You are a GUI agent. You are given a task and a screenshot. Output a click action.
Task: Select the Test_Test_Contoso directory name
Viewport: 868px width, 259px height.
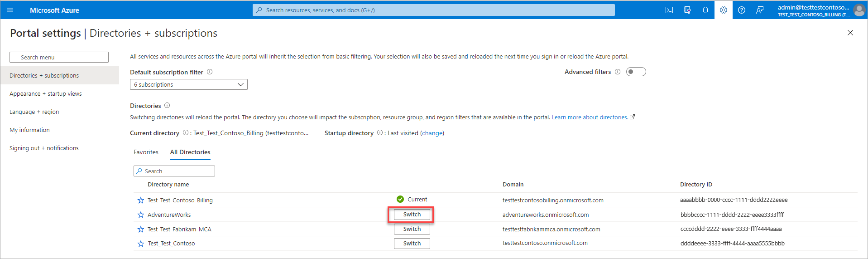(x=171, y=244)
